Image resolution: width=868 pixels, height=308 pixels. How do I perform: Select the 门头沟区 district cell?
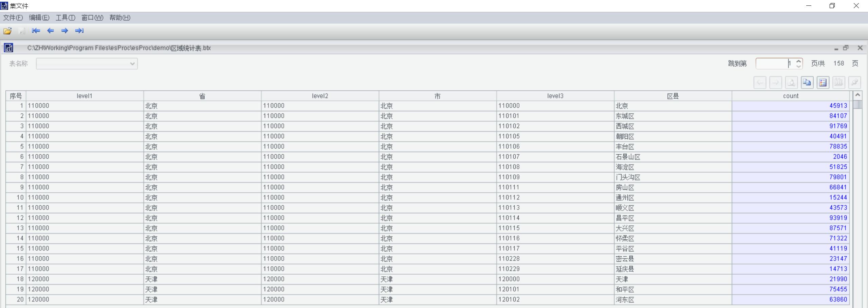tap(673, 177)
